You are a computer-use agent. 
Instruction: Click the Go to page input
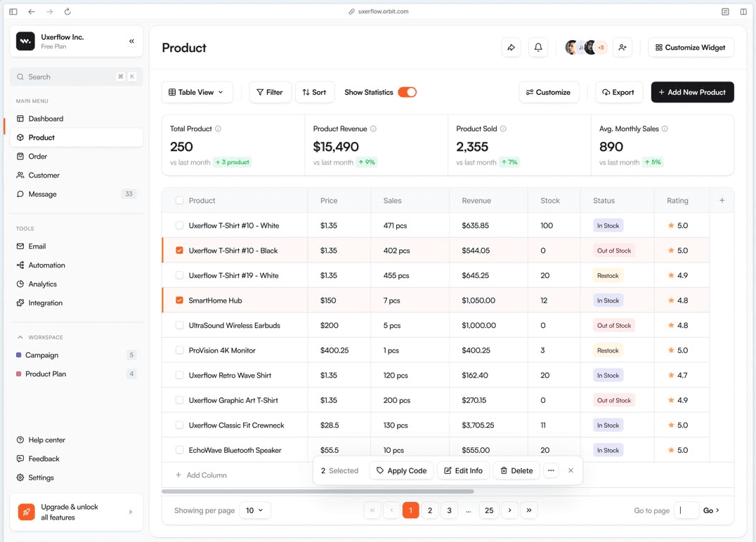686,510
